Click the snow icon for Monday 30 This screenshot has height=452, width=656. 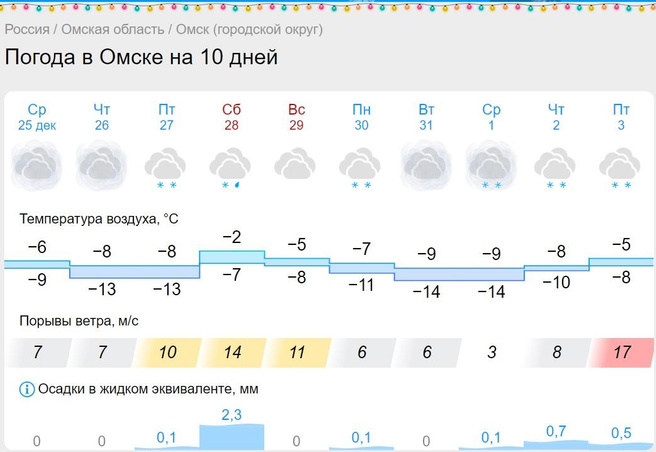(361, 166)
